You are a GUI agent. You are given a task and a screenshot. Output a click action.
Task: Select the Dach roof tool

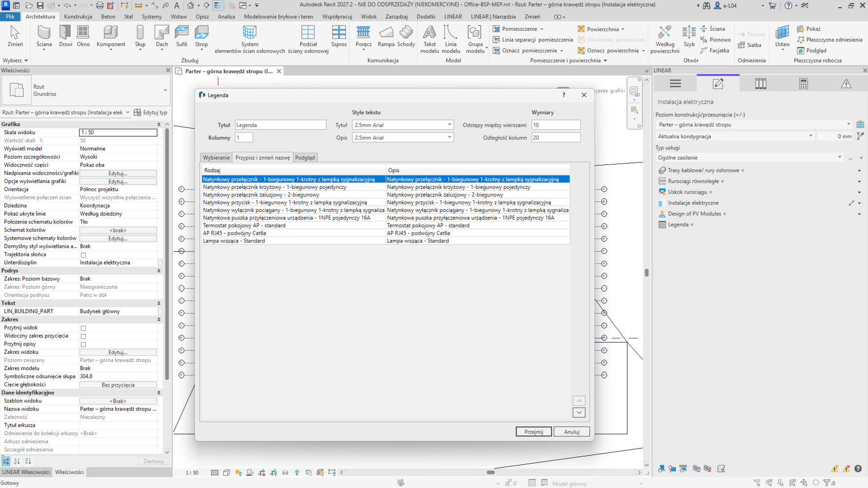click(162, 37)
